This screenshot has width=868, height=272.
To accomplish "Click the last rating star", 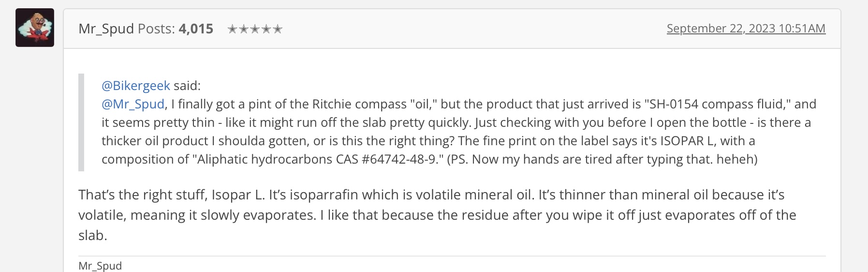I will coord(278,30).
